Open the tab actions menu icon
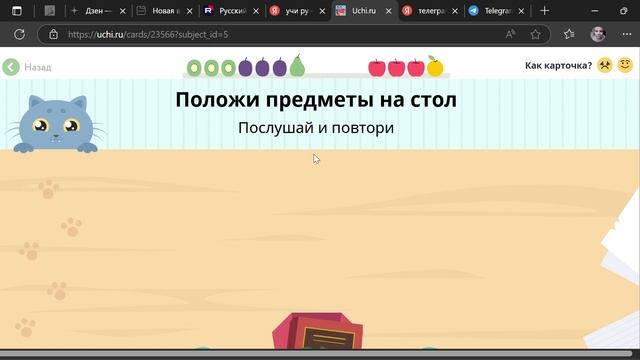 pyautogui.click(x=17, y=11)
